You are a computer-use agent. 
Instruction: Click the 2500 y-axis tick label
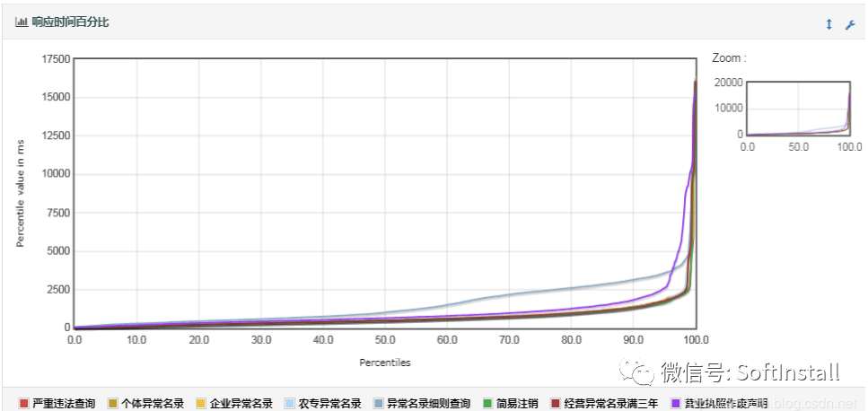coord(59,290)
